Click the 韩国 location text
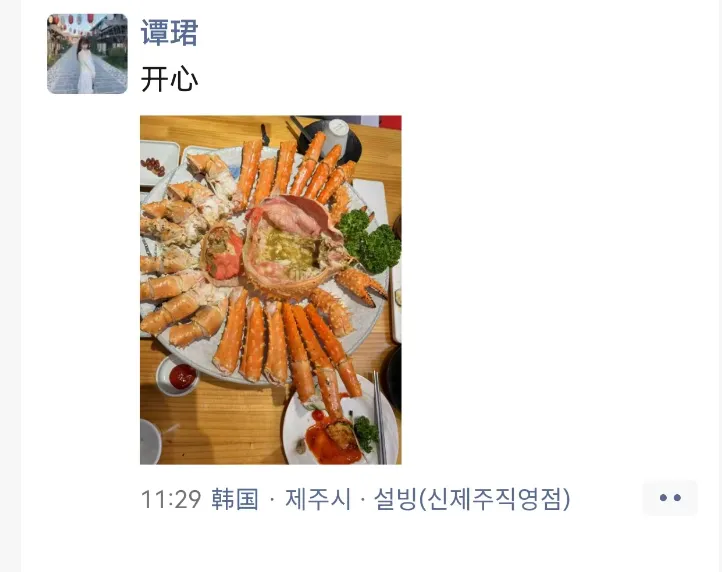Viewport: 722px width, 572px height. click(x=235, y=499)
